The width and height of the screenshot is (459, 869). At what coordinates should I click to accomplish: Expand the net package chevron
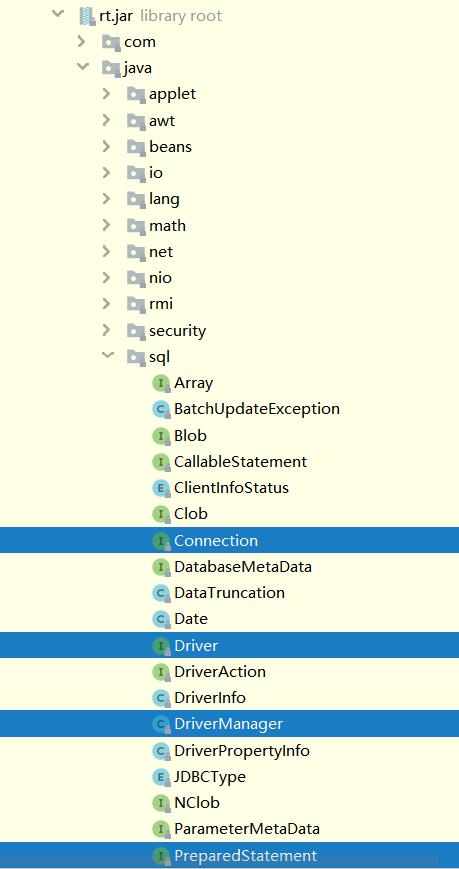coord(106,251)
